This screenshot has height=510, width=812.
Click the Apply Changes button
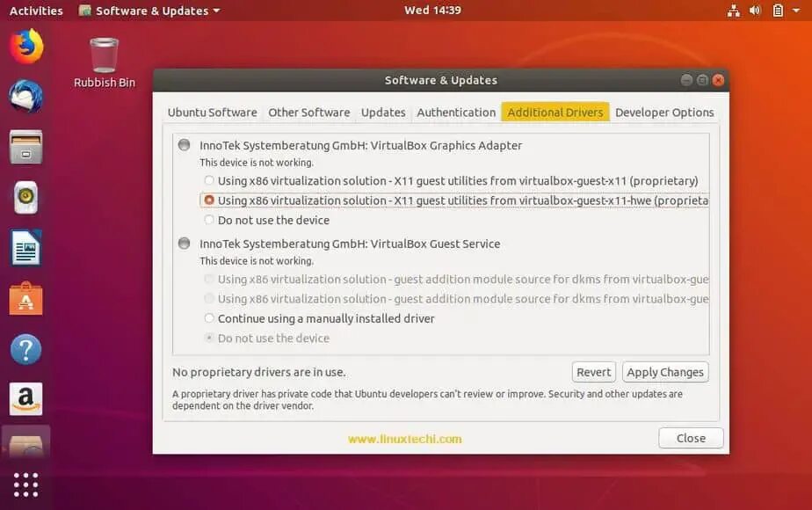tap(665, 372)
